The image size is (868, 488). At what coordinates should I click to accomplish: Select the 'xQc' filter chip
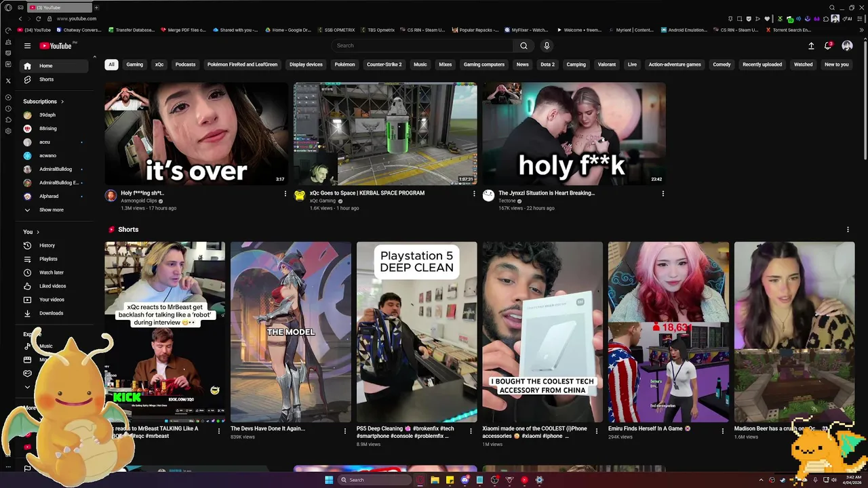[x=159, y=64]
